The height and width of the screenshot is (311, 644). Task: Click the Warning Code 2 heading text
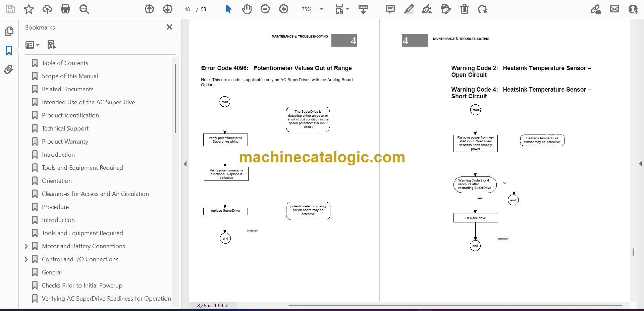521,71
